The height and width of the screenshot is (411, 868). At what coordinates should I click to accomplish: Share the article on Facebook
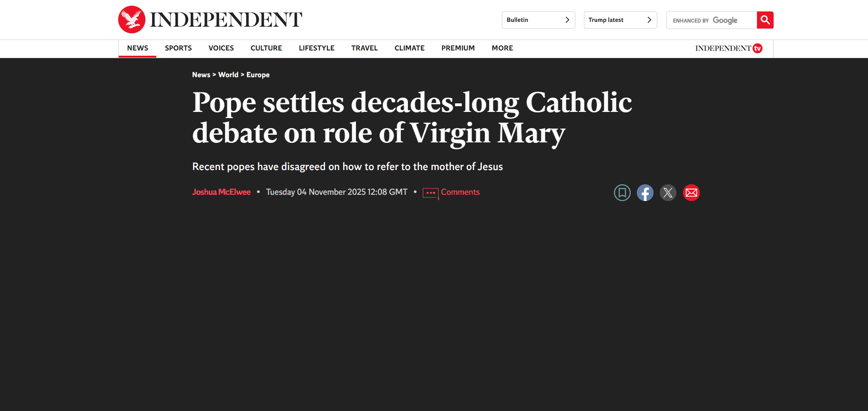click(x=645, y=192)
